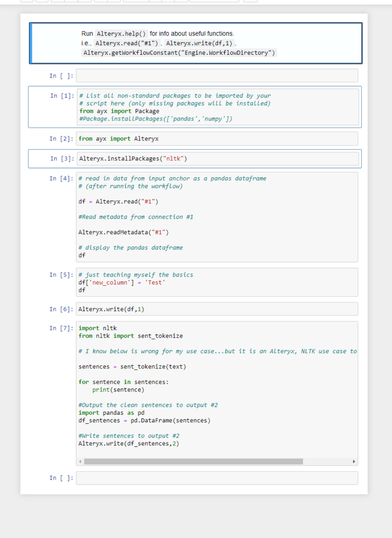Select the empty code cell above In [1]

tap(215, 75)
